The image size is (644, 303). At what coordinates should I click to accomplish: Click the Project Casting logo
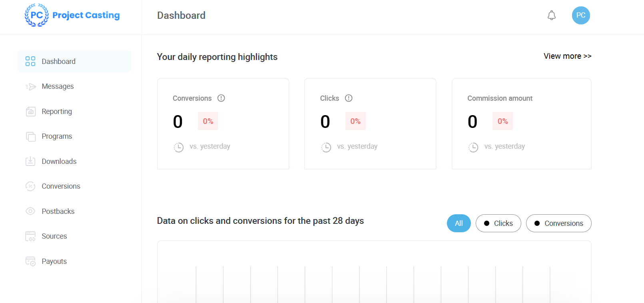72,15
